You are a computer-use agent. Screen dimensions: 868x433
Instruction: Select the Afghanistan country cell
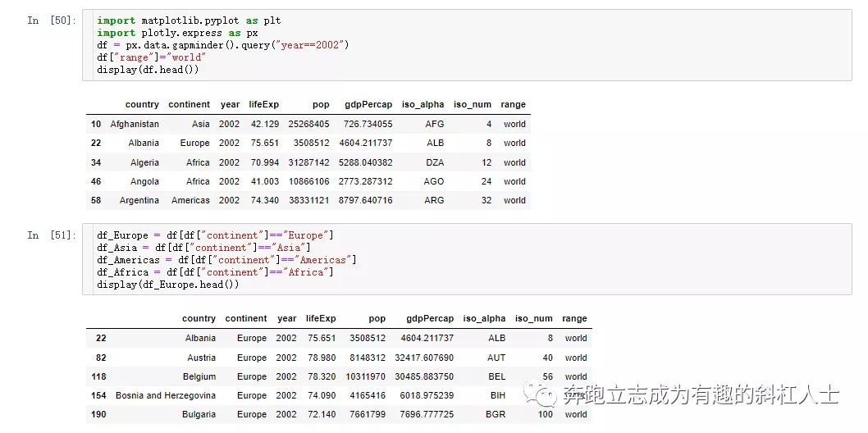135,124
